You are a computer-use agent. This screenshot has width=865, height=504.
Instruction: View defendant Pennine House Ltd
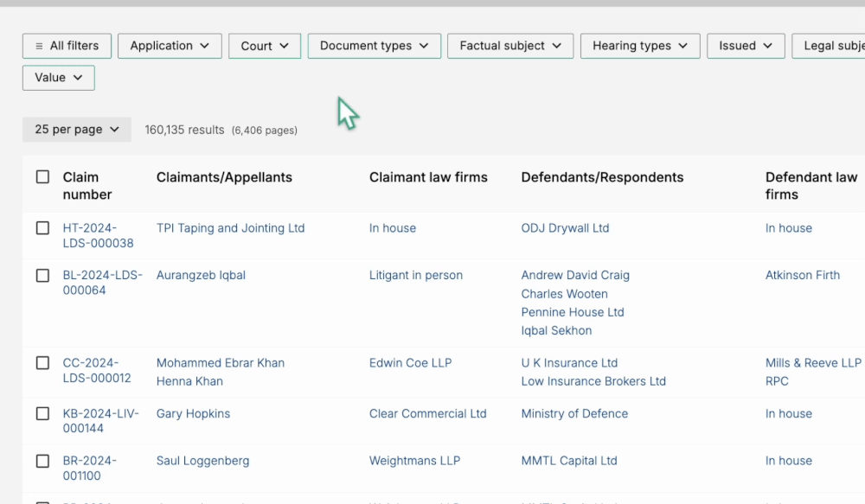coord(573,312)
